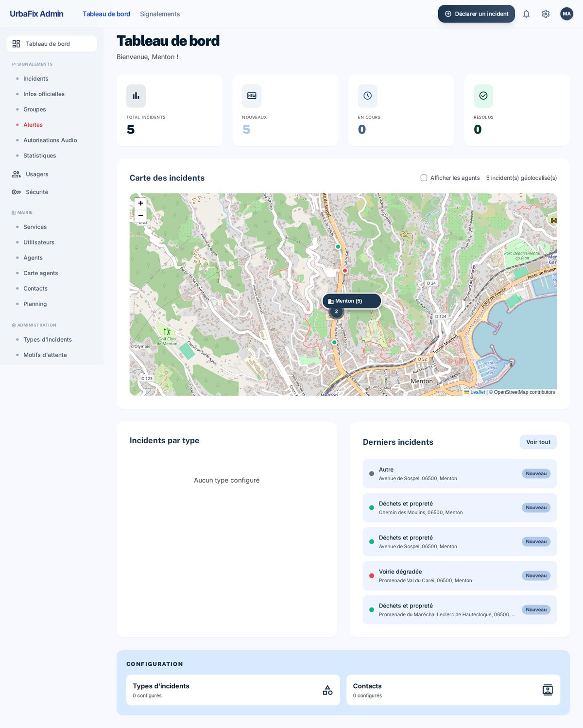Click the '5 incident(s) géolocalisé(s)' text
The width and height of the screenshot is (583, 728).
[521, 178]
